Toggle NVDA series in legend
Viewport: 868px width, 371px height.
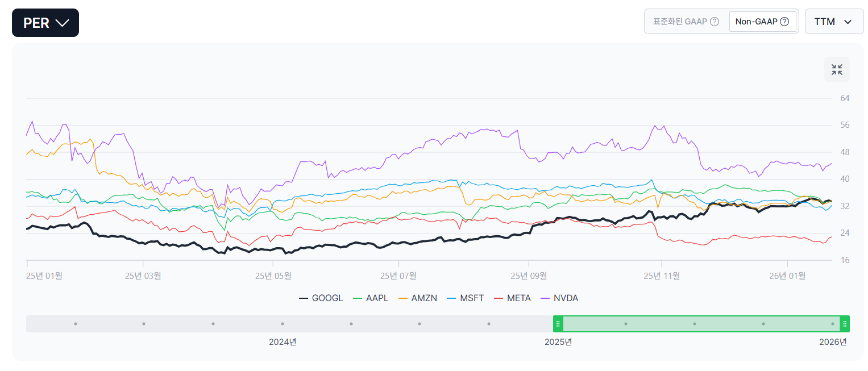pyautogui.click(x=559, y=298)
